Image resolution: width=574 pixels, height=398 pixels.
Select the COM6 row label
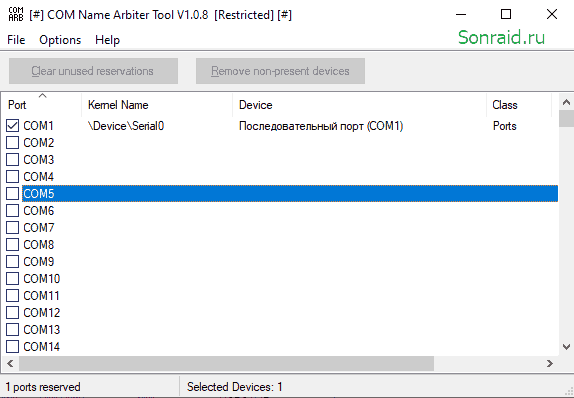click(38, 211)
